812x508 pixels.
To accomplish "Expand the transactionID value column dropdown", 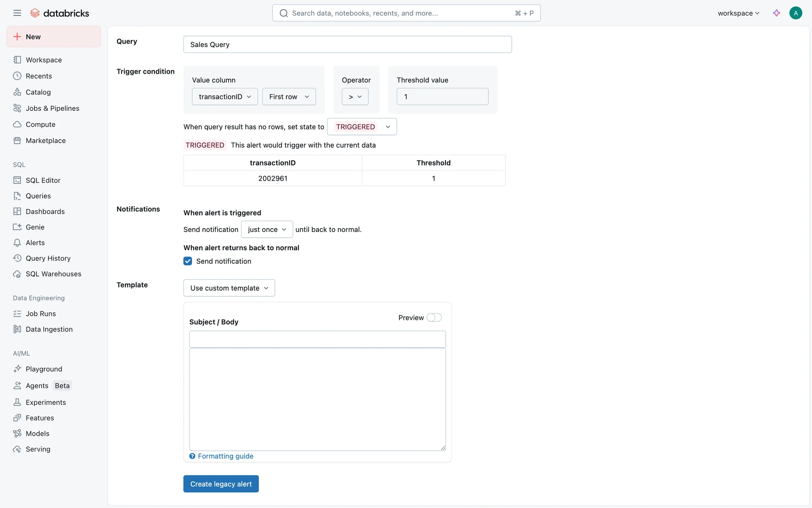I will point(225,97).
